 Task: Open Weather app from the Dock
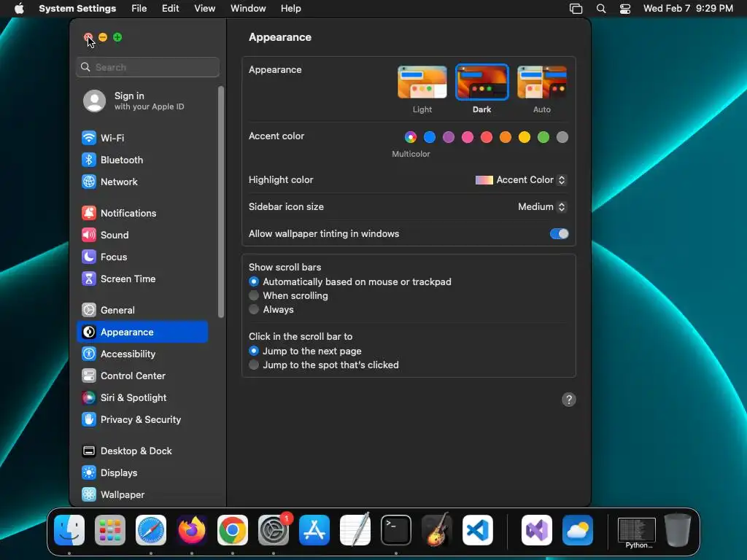tap(578, 530)
